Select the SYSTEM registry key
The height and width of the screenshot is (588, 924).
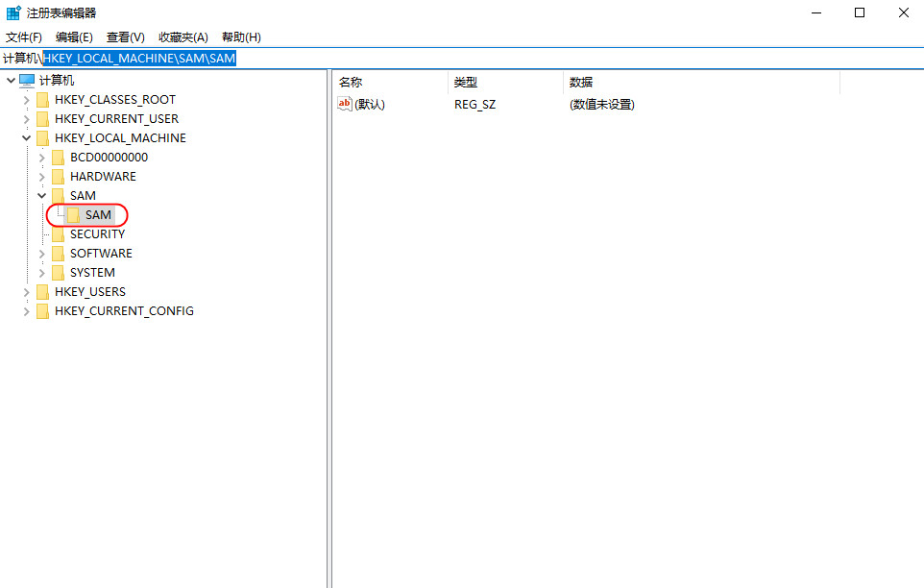point(91,272)
